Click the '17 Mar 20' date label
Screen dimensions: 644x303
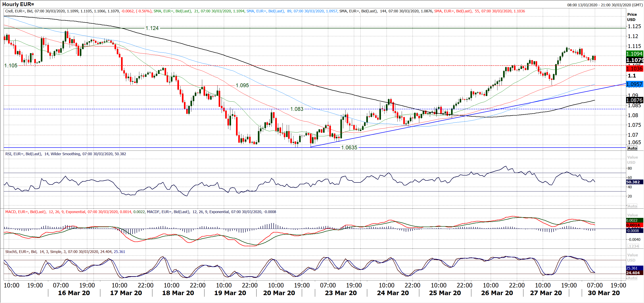(126, 293)
